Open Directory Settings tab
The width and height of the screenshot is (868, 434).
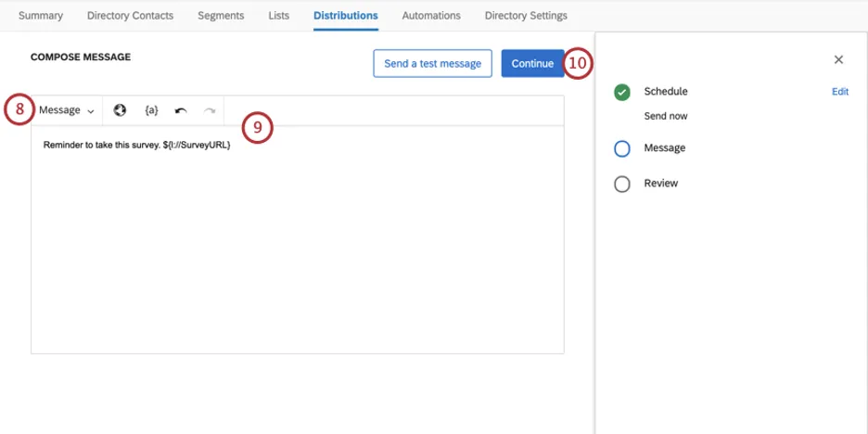[x=526, y=16]
